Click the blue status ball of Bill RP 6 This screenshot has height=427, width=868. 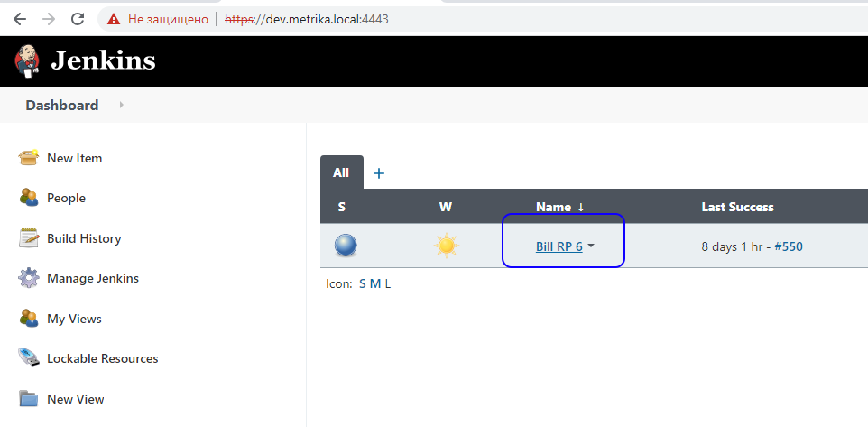coord(346,246)
